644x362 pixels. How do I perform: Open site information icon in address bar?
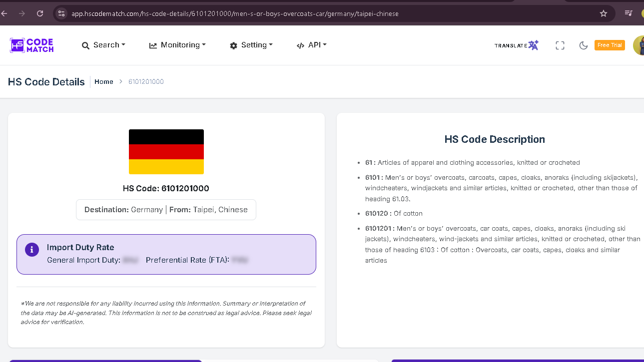(61, 13)
